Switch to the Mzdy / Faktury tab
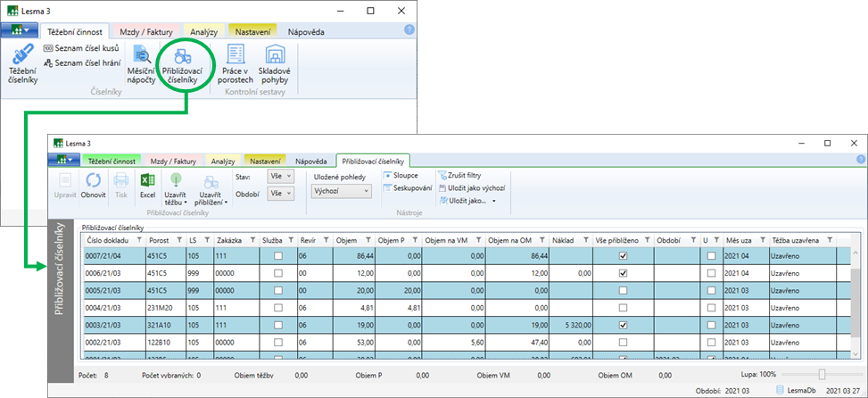 pos(143,32)
